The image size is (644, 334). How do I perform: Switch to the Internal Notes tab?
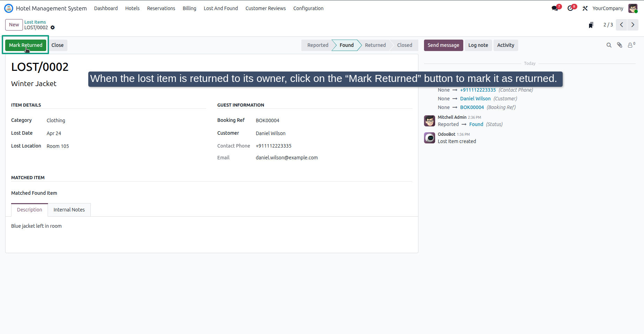click(69, 210)
